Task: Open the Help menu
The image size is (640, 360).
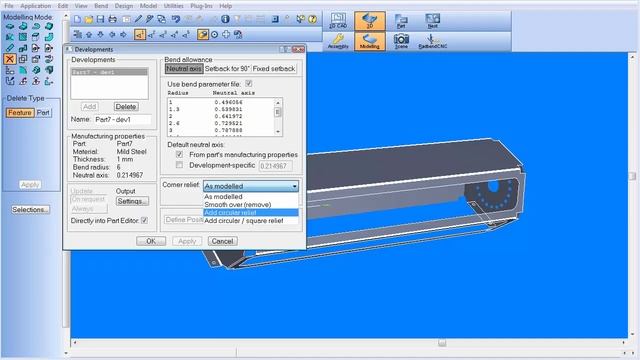Action: click(225, 6)
